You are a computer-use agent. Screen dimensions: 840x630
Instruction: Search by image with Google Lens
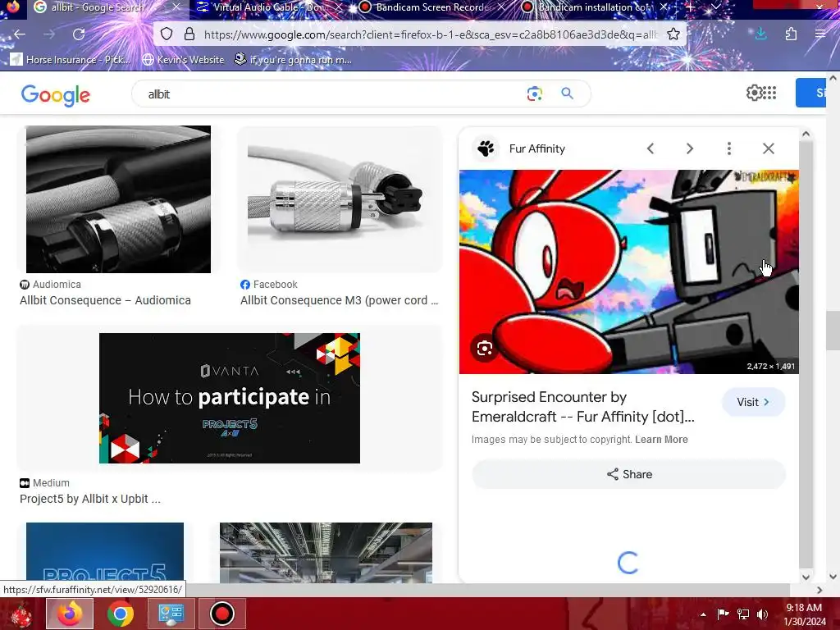pyautogui.click(x=534, y=94)
